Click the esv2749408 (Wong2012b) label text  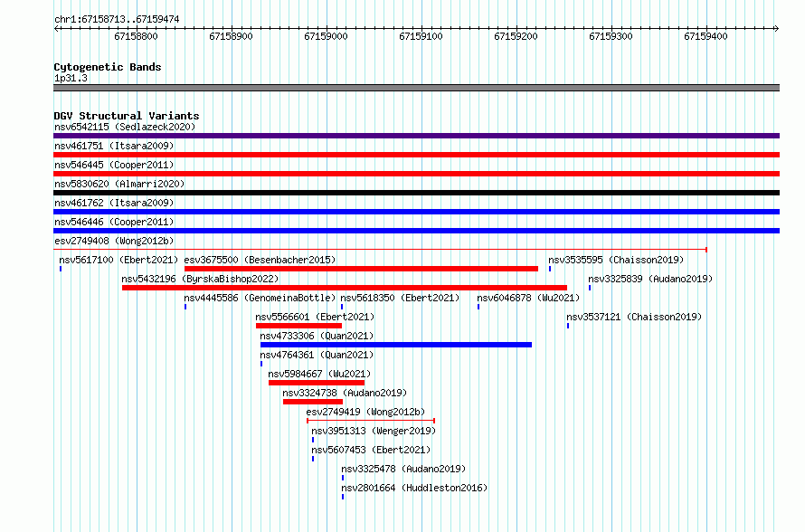(x=114, y=241)
